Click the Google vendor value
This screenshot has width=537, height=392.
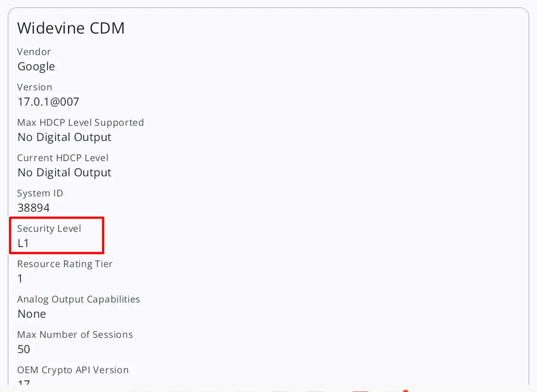pos(36,66)
